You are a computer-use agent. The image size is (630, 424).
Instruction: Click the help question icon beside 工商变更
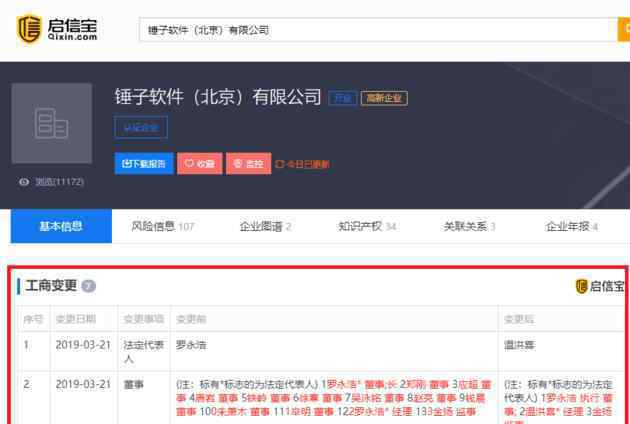89,286
